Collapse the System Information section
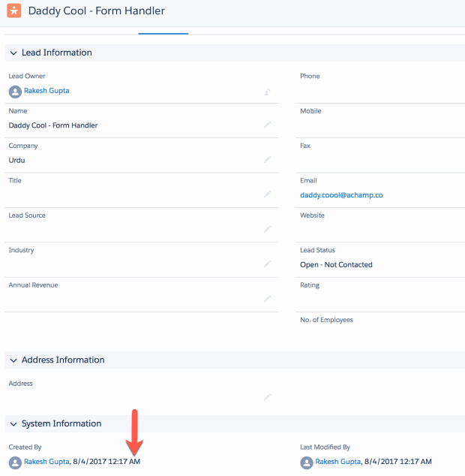Viewport: 465px width, 476px height. pyautogui.click(x=13, y=424)
